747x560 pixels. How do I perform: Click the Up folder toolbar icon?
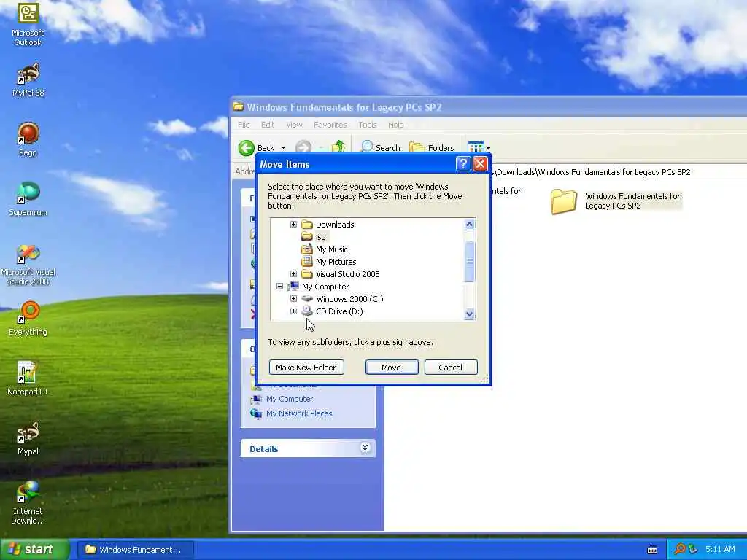338,147
